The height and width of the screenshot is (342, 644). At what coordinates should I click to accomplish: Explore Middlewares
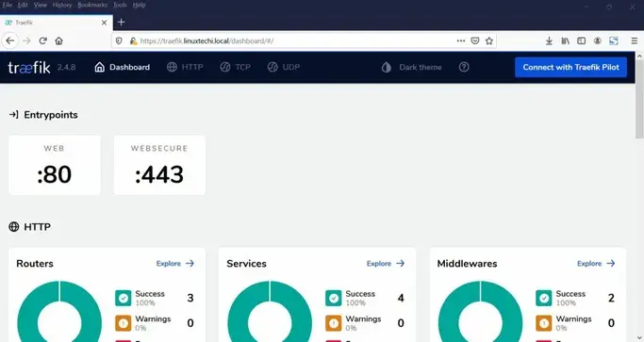(596, 264)
